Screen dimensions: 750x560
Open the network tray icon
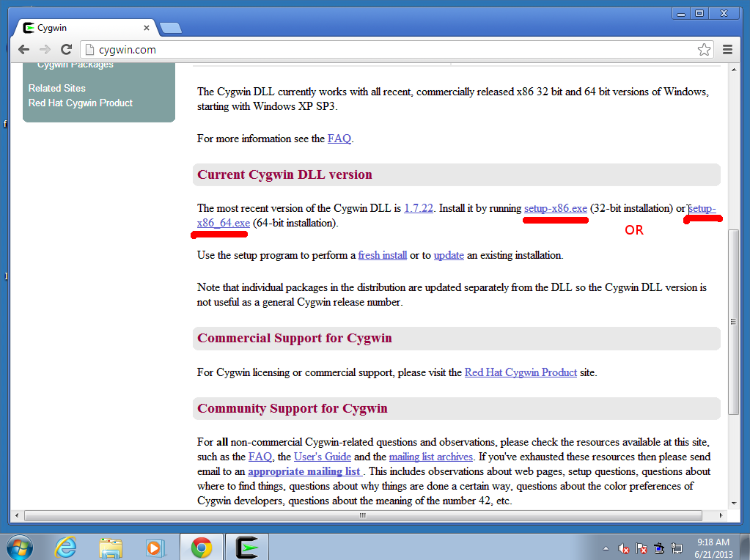(x=677, y=548)
